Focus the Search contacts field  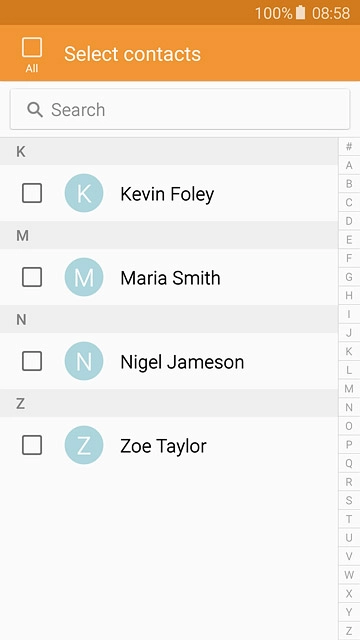tap(180, 109)
